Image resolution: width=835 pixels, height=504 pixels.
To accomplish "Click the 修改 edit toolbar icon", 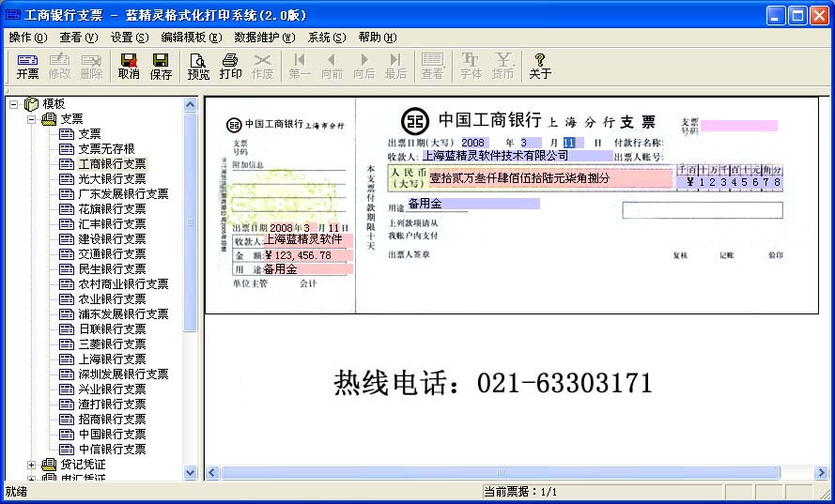I will click(59, 66).
